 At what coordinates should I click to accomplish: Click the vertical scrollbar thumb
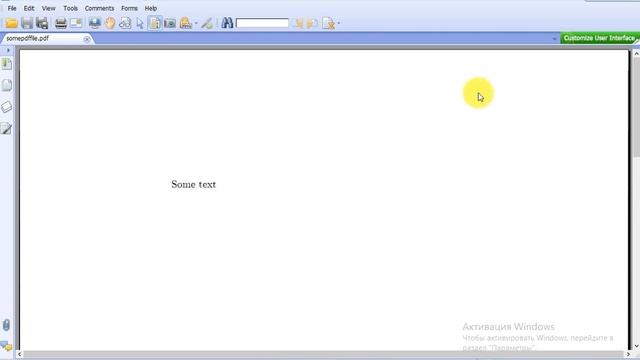tap(636, 107)
